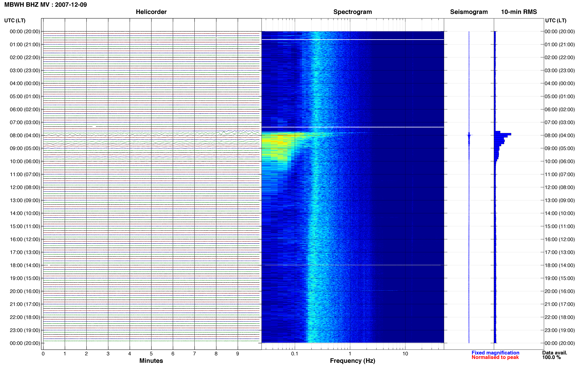Click the frequency tick label '1'
Screen dimensions: 588x368
[350, 354]
